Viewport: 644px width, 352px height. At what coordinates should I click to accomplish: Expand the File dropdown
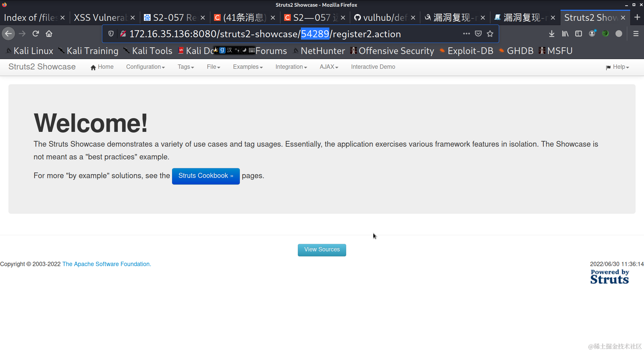coord(214,67)
